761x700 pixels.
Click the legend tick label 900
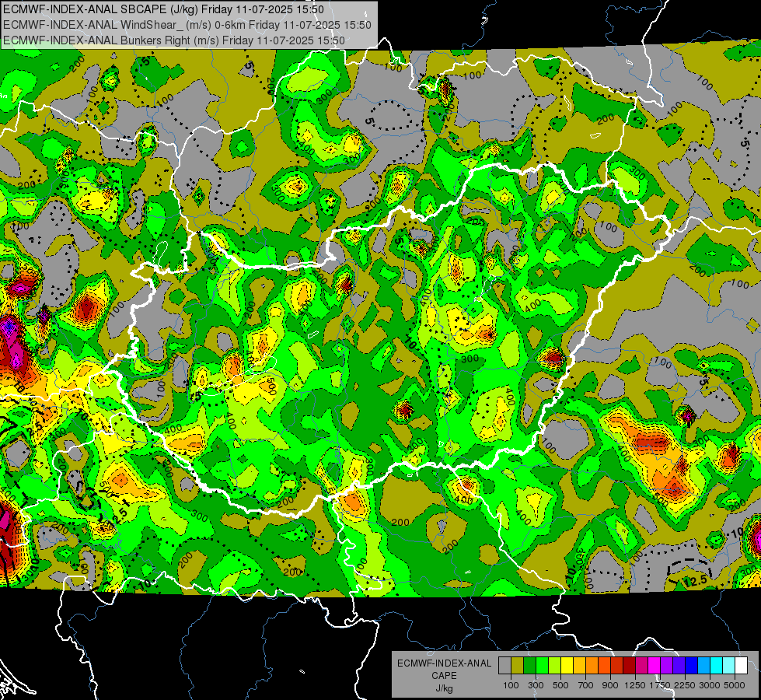[x=610, y=685]
